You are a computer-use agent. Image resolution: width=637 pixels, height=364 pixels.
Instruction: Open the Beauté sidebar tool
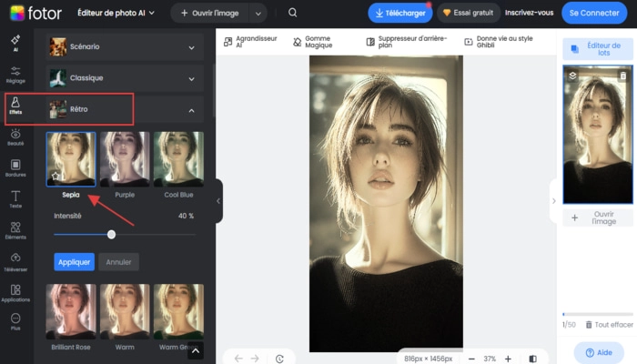click(15, 136)
